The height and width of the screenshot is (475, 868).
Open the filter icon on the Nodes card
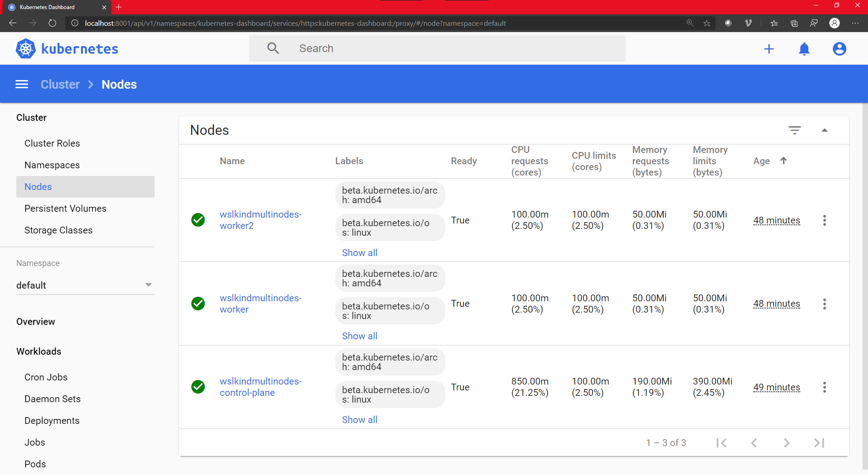[x=795, y=130]
